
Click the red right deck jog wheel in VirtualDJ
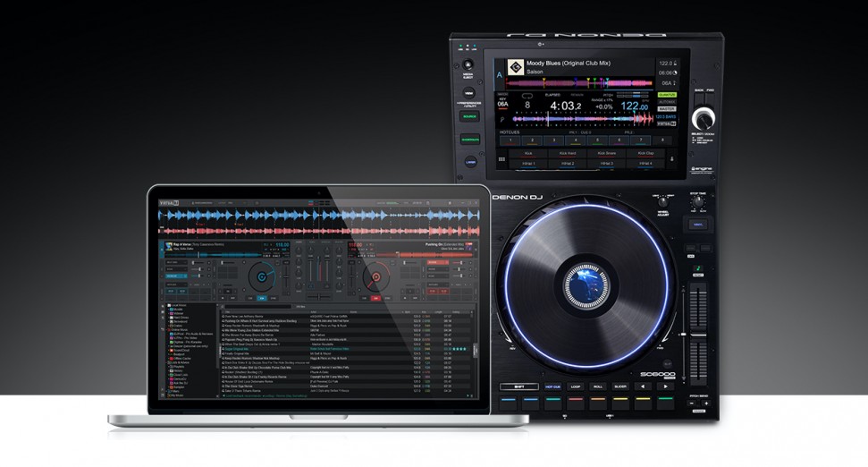click(375, 276)
